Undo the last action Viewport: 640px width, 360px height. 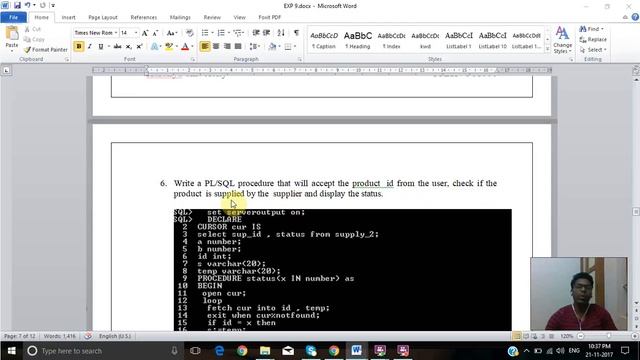click(27, 6)
